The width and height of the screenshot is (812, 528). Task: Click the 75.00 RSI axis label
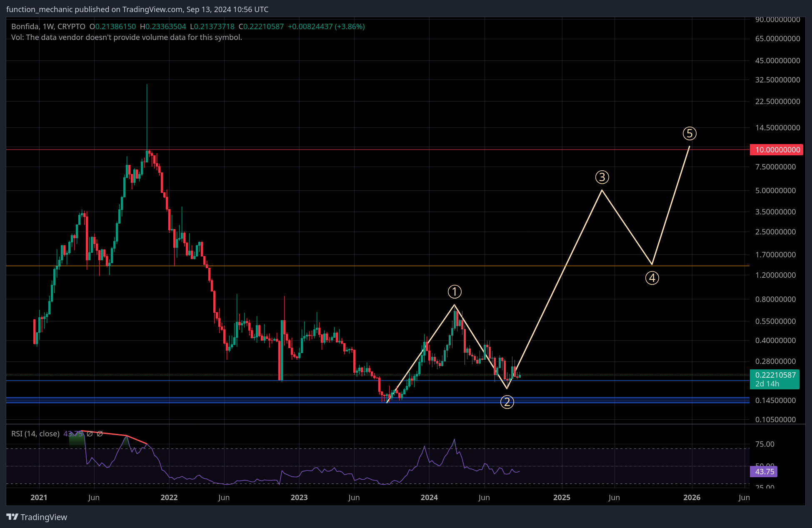[765, 444]
